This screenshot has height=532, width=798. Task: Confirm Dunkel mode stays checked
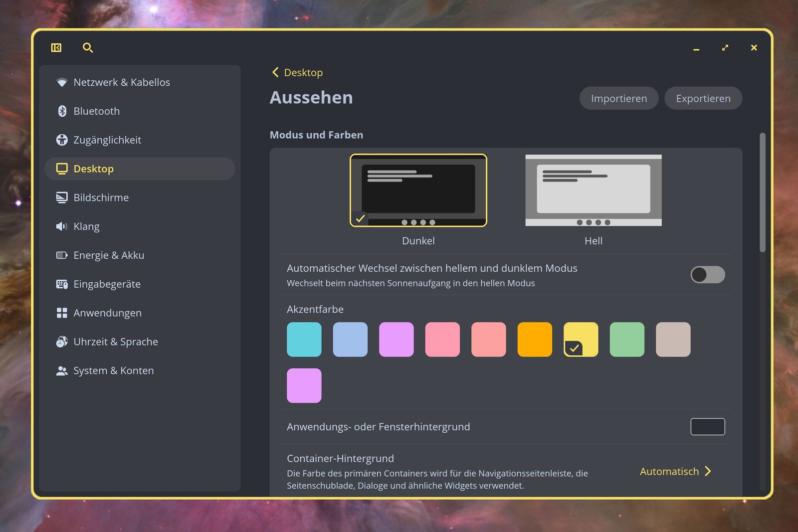tap(418, 190)
